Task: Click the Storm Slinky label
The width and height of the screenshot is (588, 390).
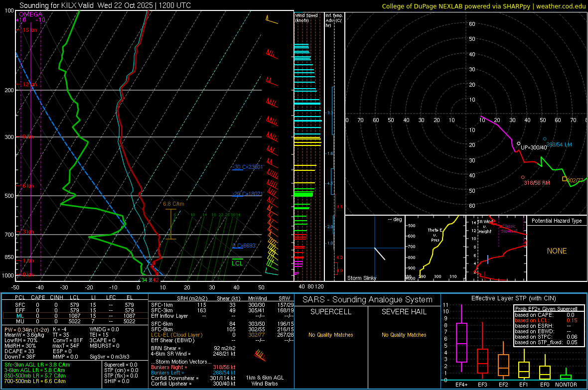Action: (x=361, y=278)
